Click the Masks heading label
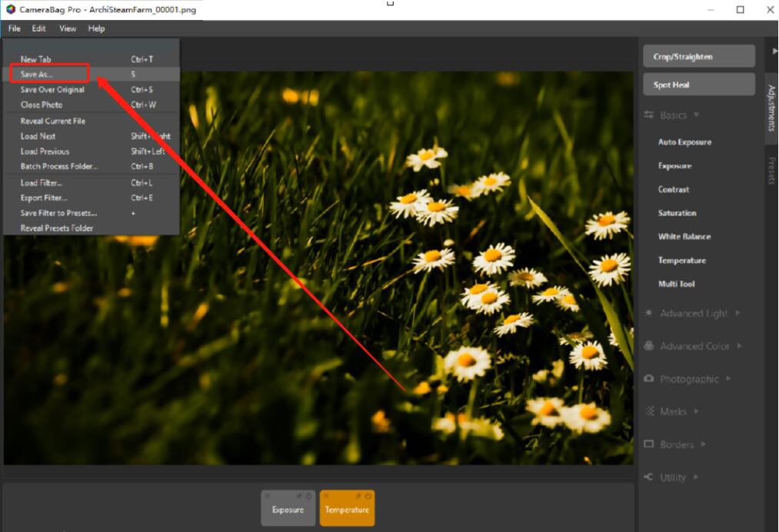 coord(673,412)
